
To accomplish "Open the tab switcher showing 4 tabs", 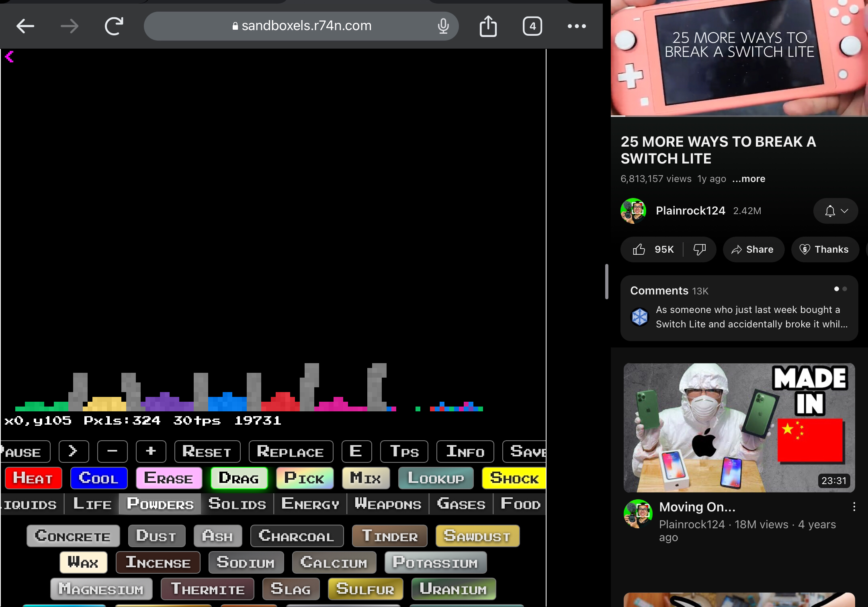I will coord(532,27).
